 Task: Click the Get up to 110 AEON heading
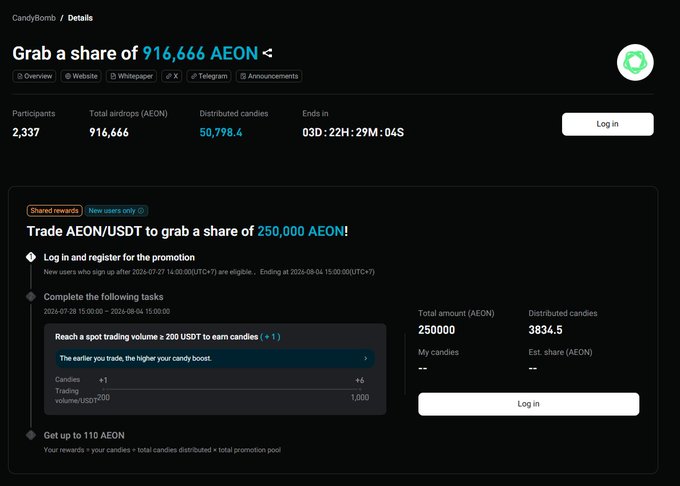tap(84, 435)
